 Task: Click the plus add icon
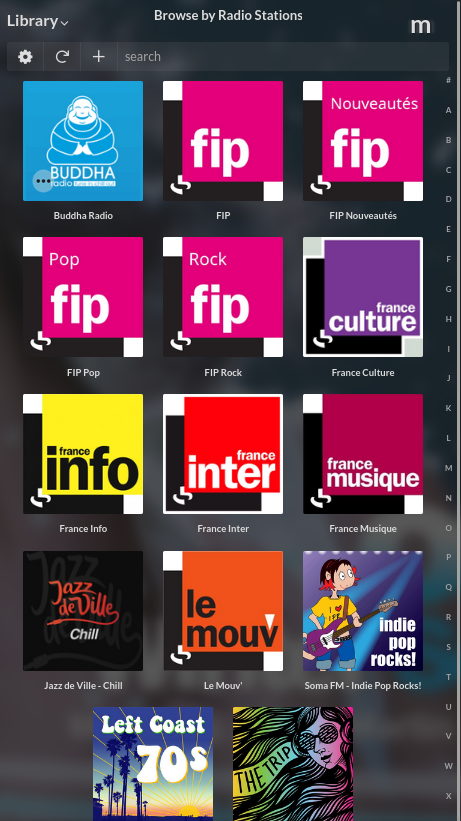pyautogui.click(x=98, y=57)
